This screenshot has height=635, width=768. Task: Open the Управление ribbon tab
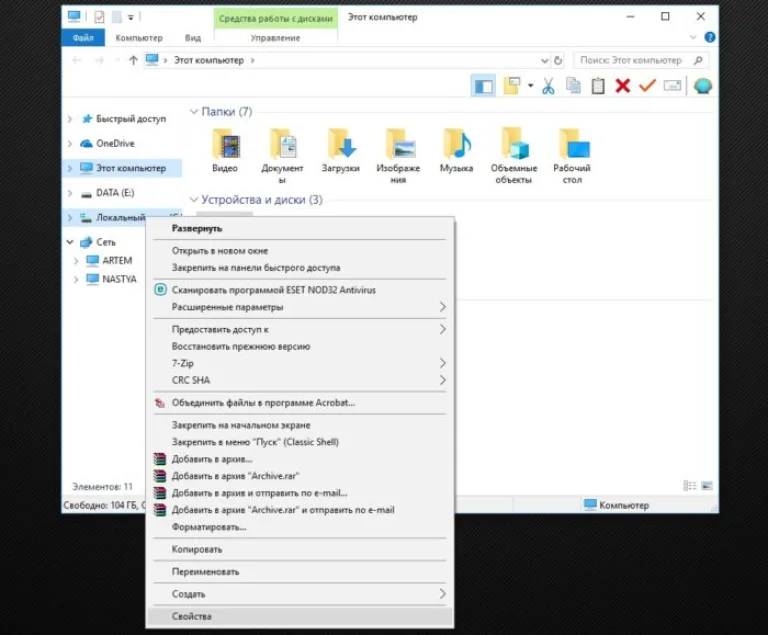click(275, 38)
